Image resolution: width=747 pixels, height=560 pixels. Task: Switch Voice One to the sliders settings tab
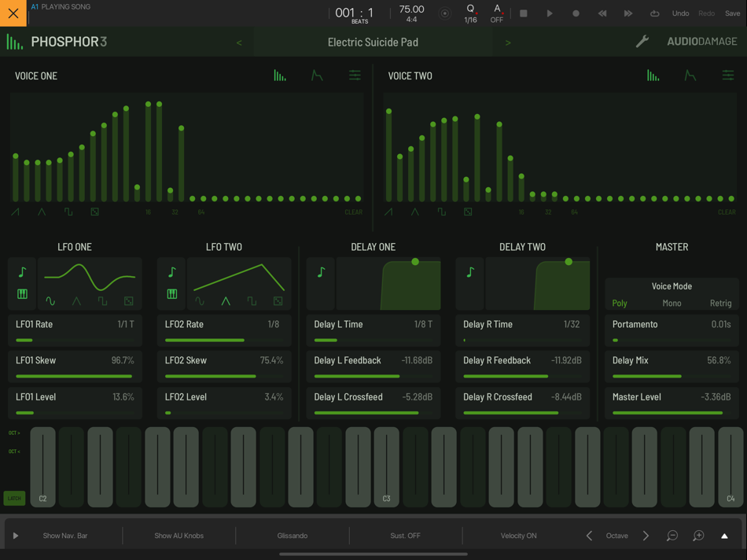[x=355, y=76]
